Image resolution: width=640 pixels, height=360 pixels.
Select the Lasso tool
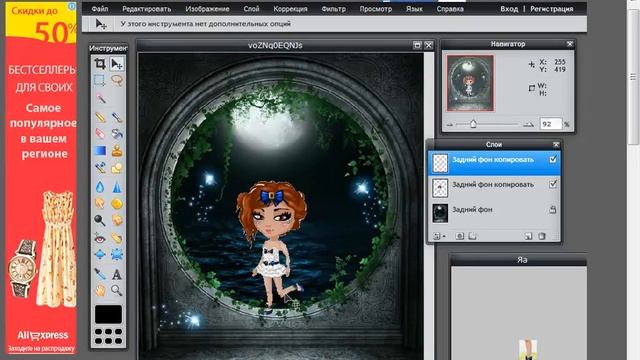click(x=117, y=80)
